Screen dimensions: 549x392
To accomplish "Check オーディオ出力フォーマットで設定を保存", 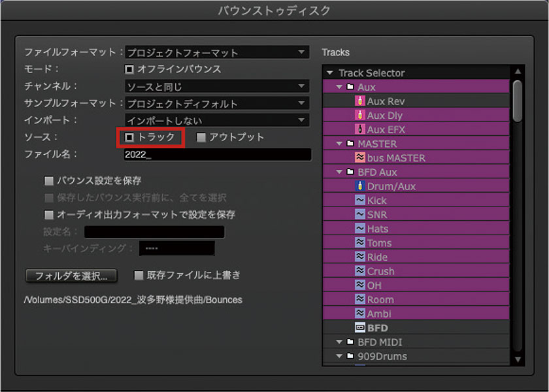I will point(48,214).
